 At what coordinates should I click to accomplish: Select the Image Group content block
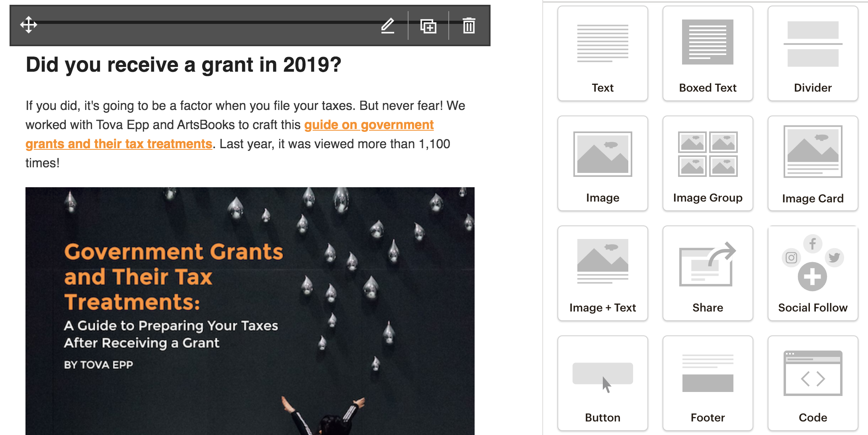708,163
